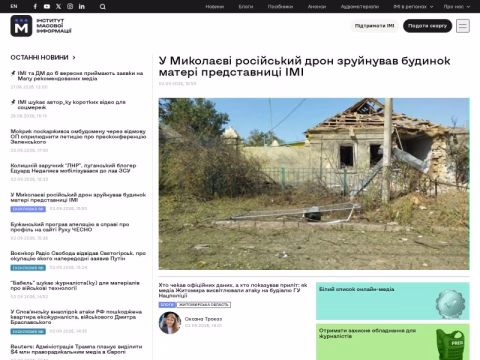480x360 pixels.
Task: Click the article date under main headline
Action: tap(177, 84)
